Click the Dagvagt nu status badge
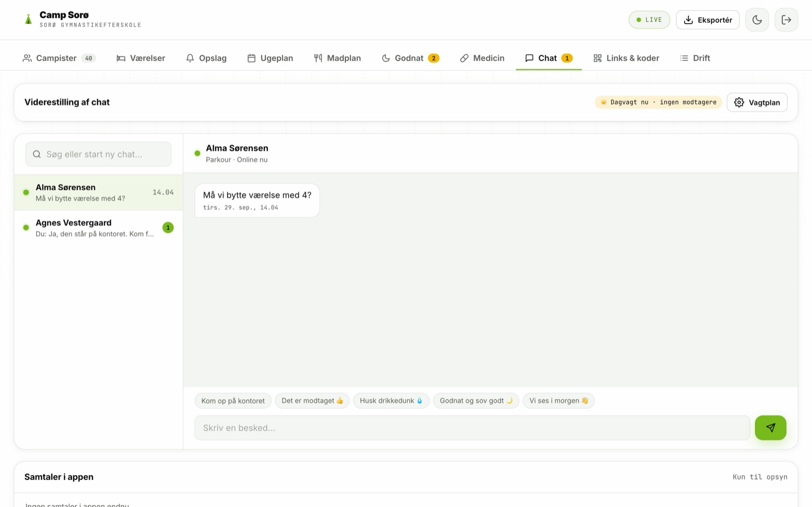This screenshot has width=812, height=507. [x=658, y=102]
